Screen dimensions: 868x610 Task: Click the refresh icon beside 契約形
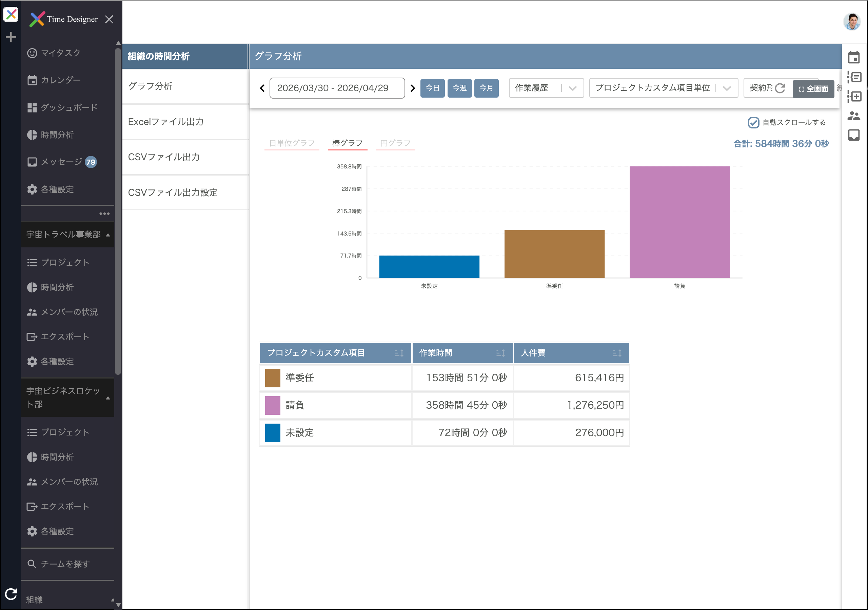click(780, 88)
